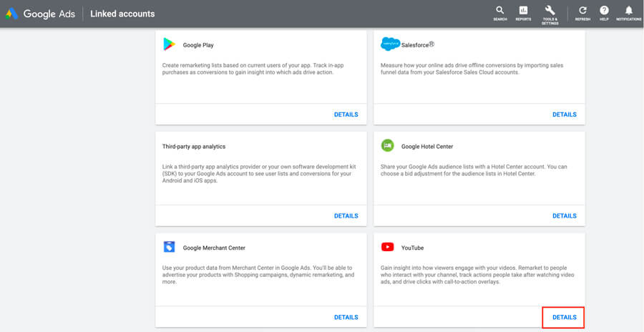
Task: Click the Linked accounts page title
Action: (122, 14)
